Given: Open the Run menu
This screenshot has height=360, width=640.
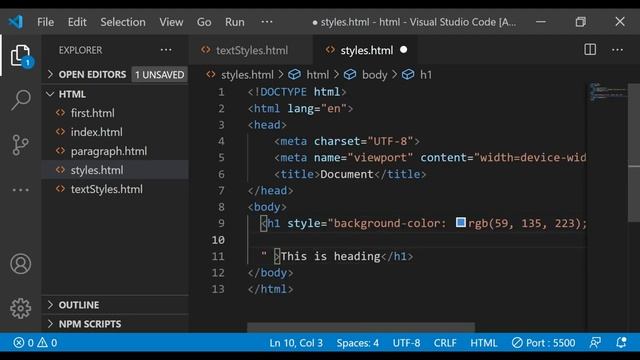Looking at the screenshot, I should [235, 22].
